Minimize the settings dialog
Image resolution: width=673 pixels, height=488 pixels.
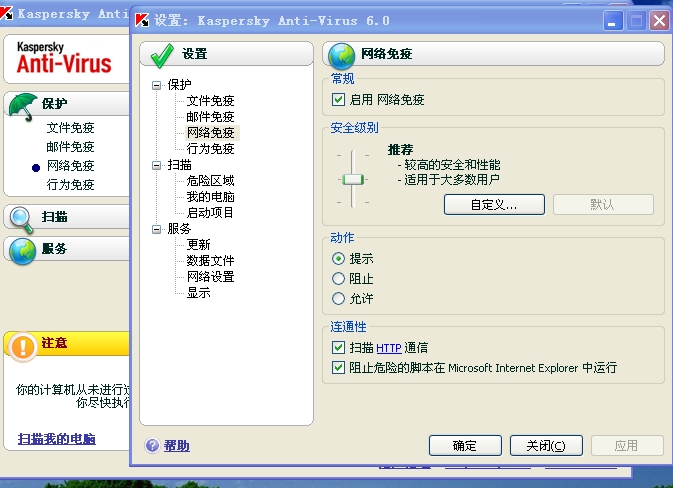pos(613,20)
